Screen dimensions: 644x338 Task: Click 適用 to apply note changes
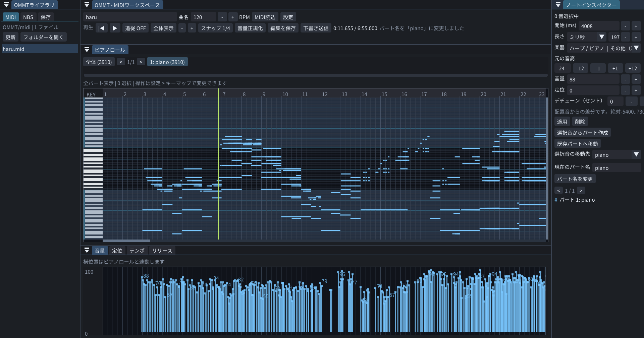click(562, 122)
